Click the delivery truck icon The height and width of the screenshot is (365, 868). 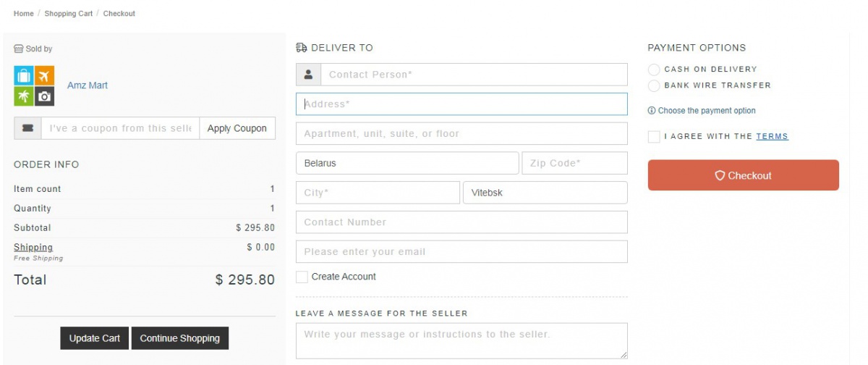click(302, 48)
